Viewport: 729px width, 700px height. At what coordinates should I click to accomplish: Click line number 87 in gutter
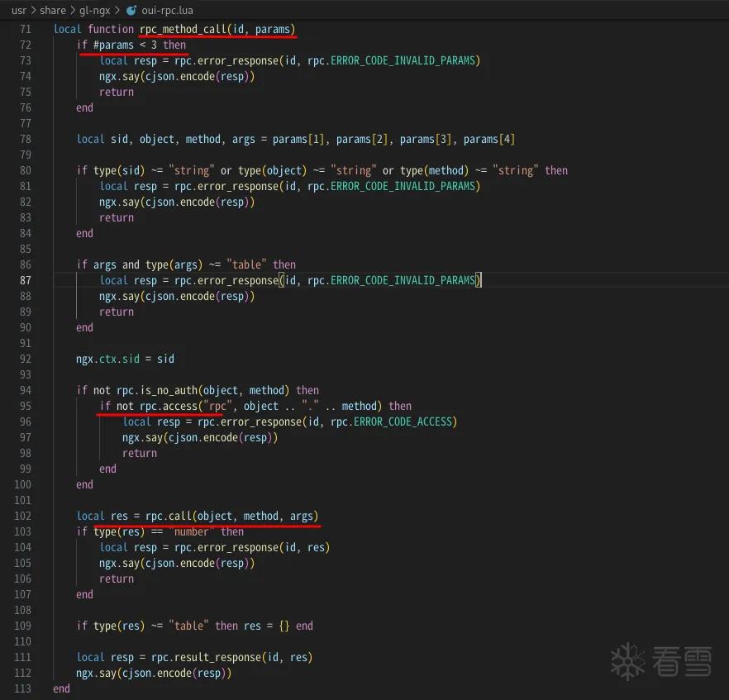(x=26, y=280)
